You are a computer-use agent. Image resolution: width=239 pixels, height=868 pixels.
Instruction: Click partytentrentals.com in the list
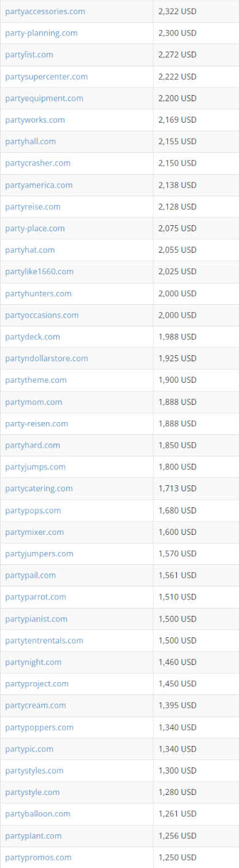click(x=44, y=640)
